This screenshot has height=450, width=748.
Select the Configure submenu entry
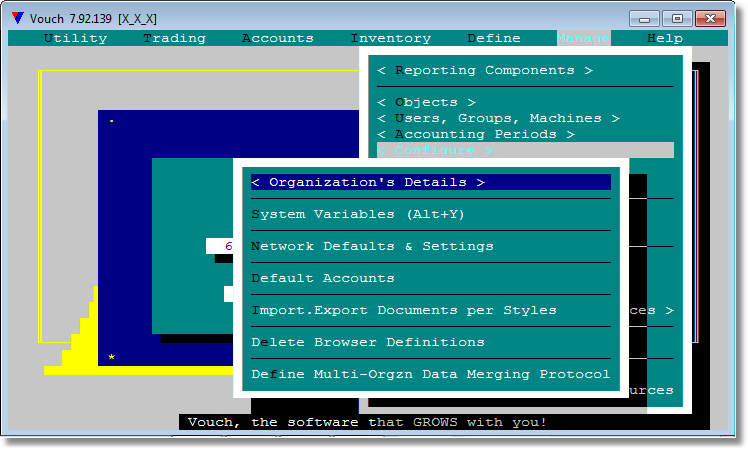[x=525, y=150]
